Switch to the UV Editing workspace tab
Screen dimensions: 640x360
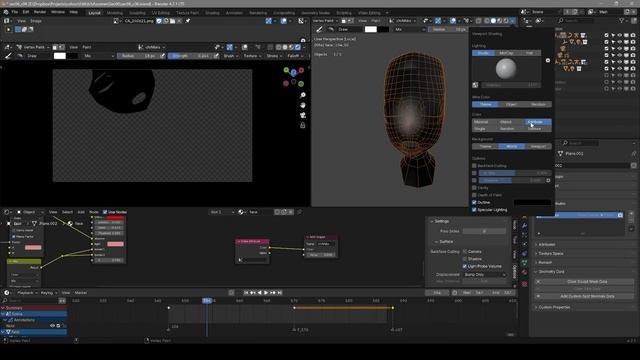coord(160,13)
